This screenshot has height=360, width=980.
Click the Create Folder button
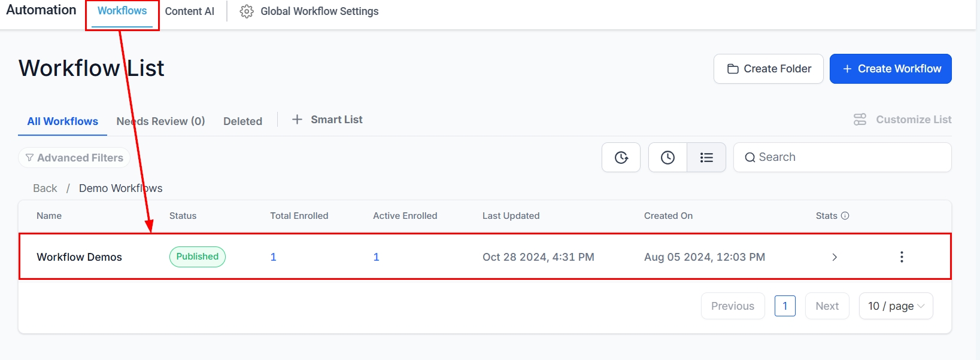coord(768,69)
